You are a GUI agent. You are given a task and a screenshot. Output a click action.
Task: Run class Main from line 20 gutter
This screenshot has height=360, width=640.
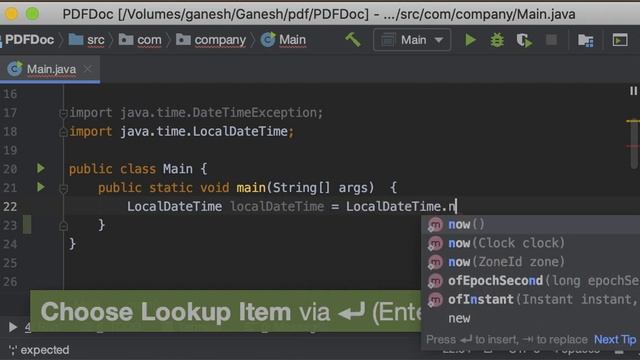click(x=40, y=168)
